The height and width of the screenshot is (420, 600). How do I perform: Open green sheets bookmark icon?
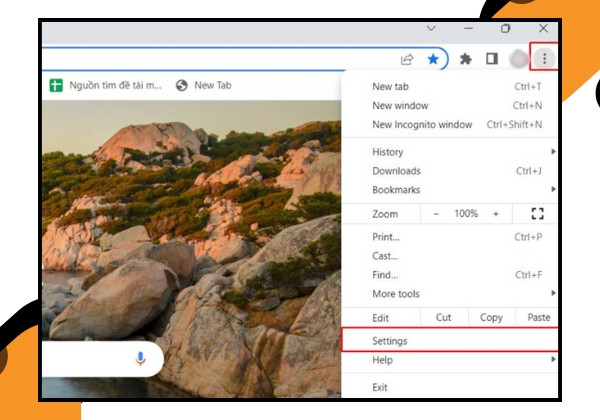click(x=56, y=85)
